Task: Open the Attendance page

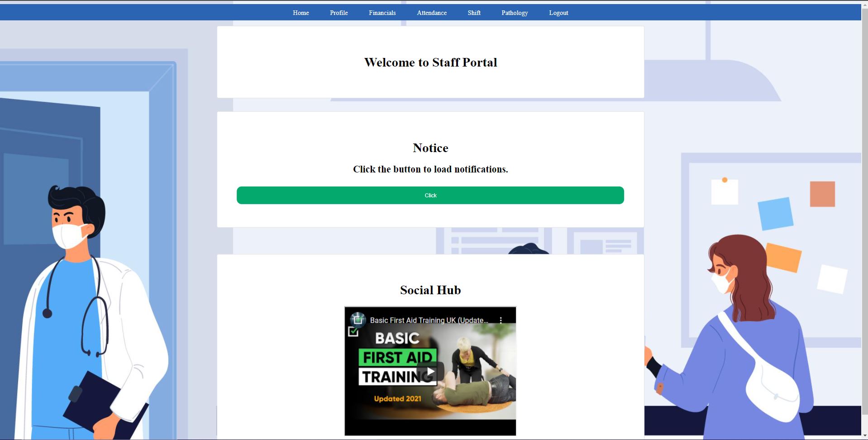Action: [x=431, y=13]
